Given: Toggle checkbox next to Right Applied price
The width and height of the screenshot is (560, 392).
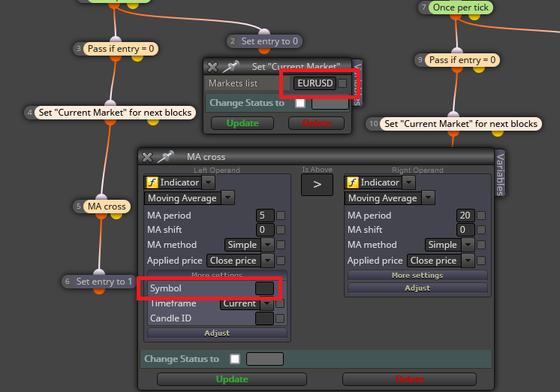Looking at the screenshot, I should tap(481, 261).
